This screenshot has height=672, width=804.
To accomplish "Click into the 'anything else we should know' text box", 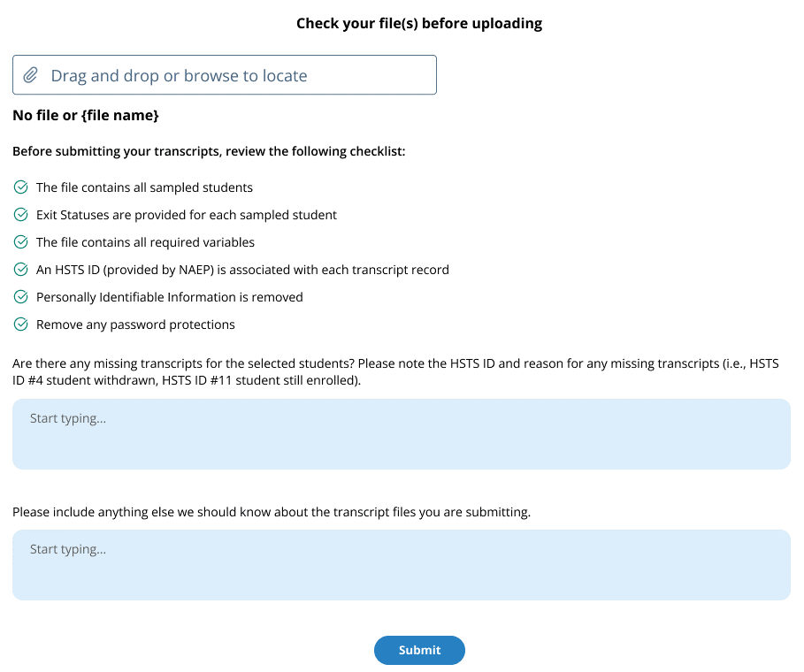I will pos(401,565).
